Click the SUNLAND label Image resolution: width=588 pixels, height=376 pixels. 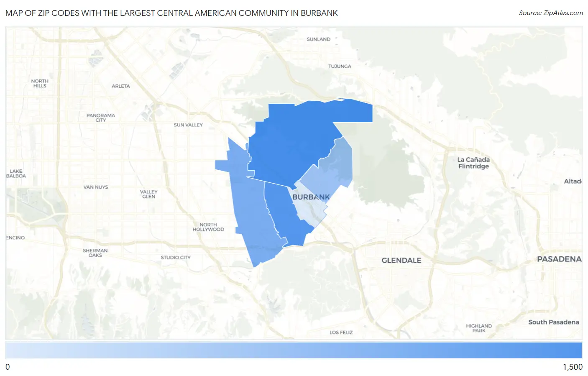[x=319, y=39]
